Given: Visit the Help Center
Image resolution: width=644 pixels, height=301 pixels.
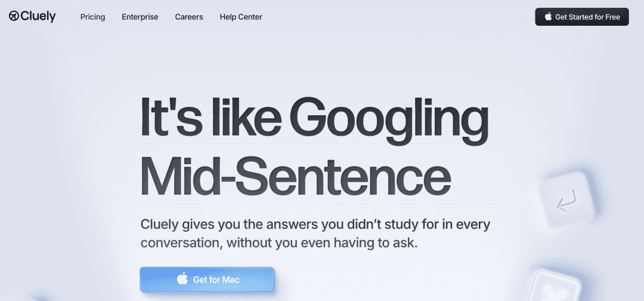Looking at the screenshot, I should (x=241, y=17).
